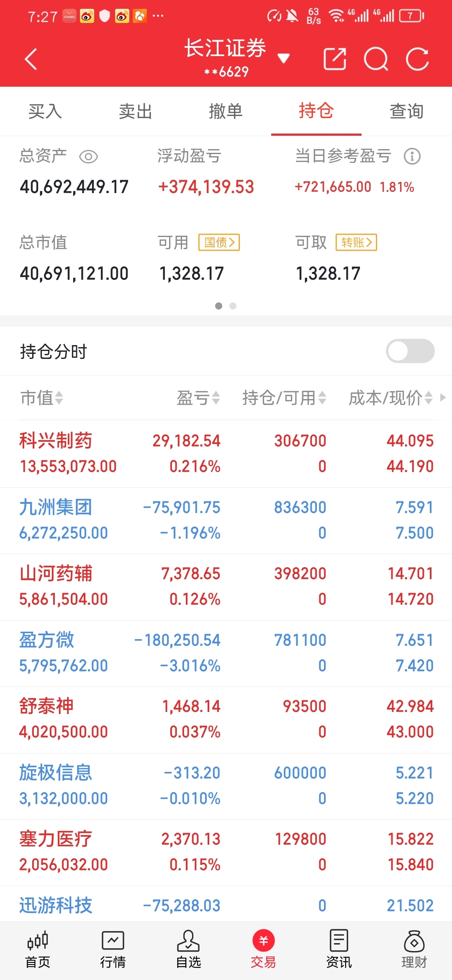Open the info icon beside 当日参考盈亏
Screen dimensions: 452x980
pos(412,156)
